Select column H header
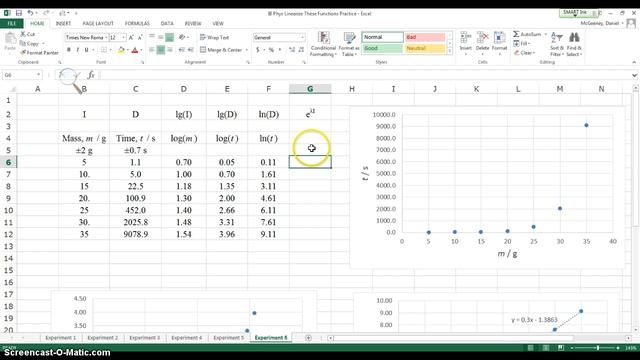This screenshot has height=360, width=640. pyautogui.click(x=351, y=89)
